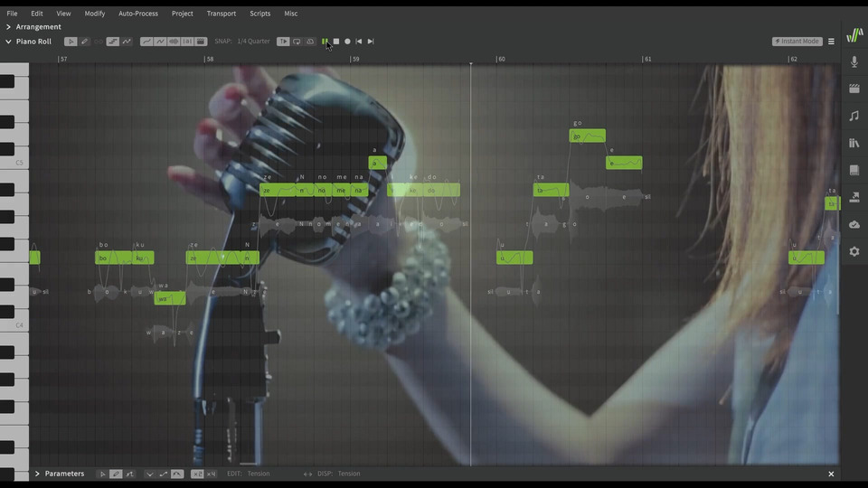Open the Render export panel
868x488 pixels.
854,197
